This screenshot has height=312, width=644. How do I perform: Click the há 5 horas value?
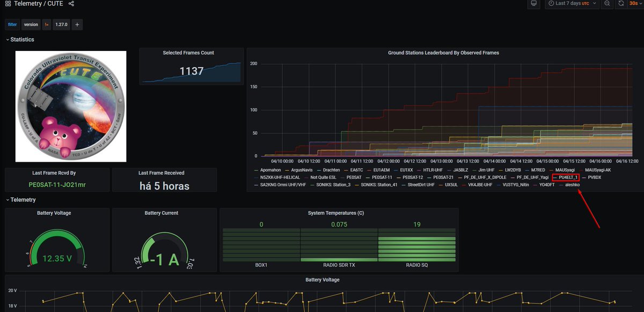164,186
